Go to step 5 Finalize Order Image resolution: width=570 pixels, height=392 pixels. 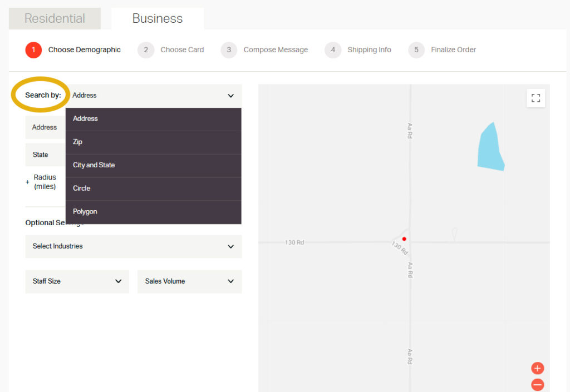(x=442, y=49)
